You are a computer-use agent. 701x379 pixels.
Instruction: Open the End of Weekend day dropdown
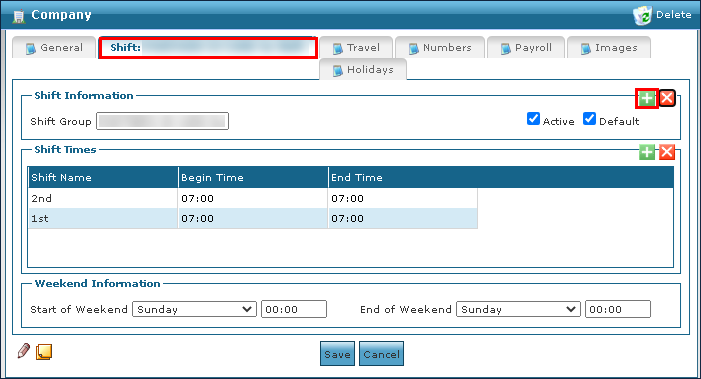(x=518, y=309)
